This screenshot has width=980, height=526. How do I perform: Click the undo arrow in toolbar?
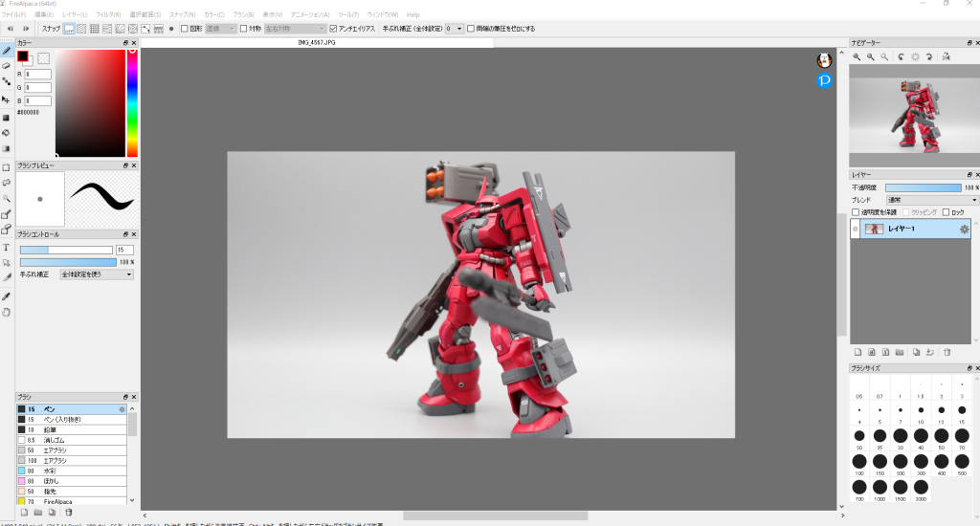click(11, 29)
